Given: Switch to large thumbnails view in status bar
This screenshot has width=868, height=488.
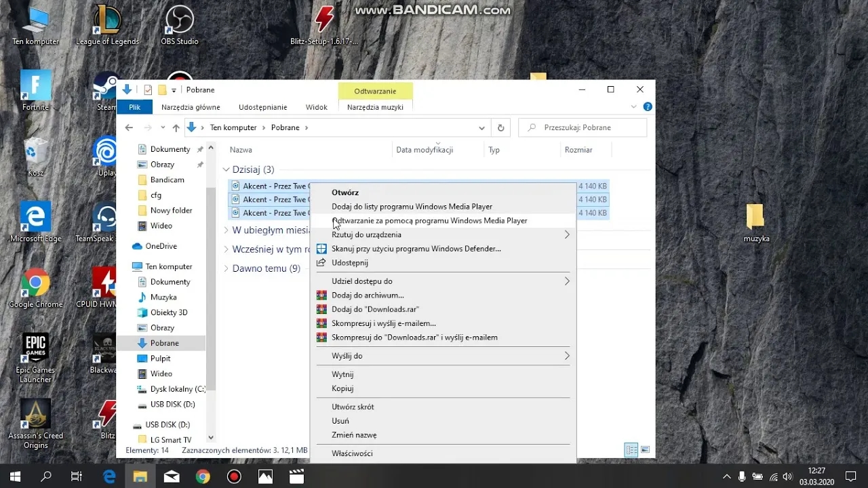Looking at the screenshot, I should tap(645, 449).
